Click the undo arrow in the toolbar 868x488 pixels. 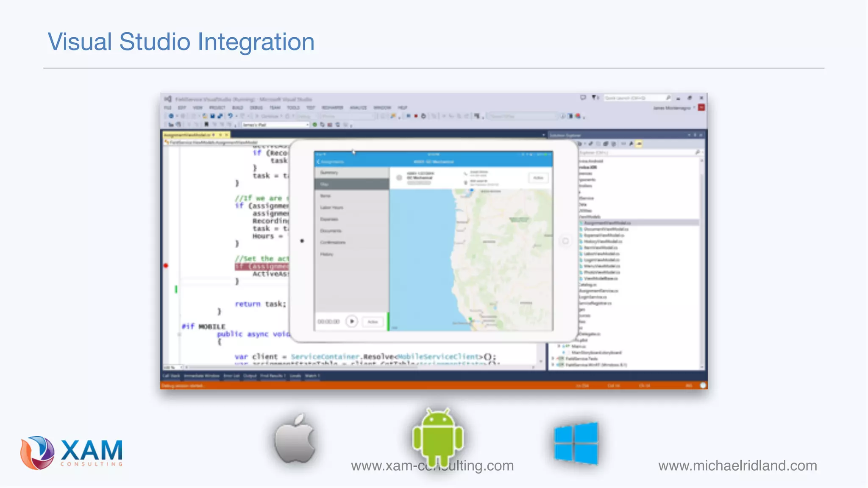pyautogui.click(x=230, y=116)
